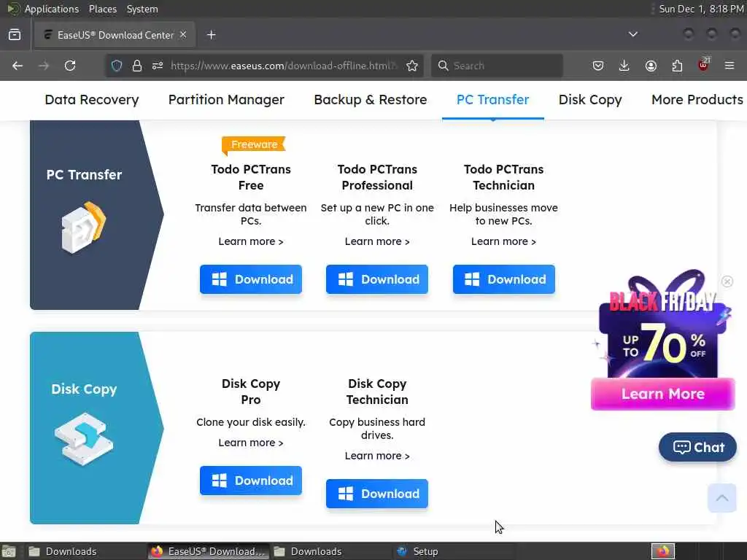This screenshot has height=560, width=747.
Task: Open the Pocket save icon
Action: [x=598, y=66]
